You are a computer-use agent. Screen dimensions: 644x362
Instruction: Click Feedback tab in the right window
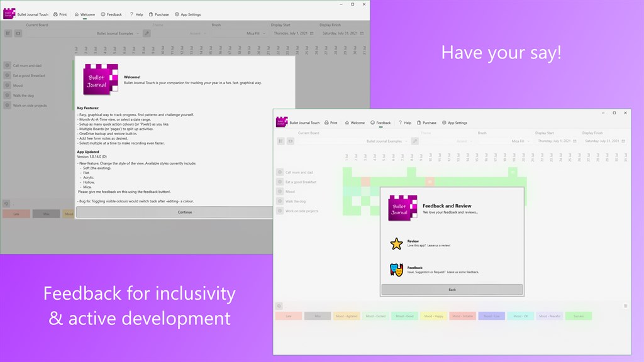pos(380,123)
